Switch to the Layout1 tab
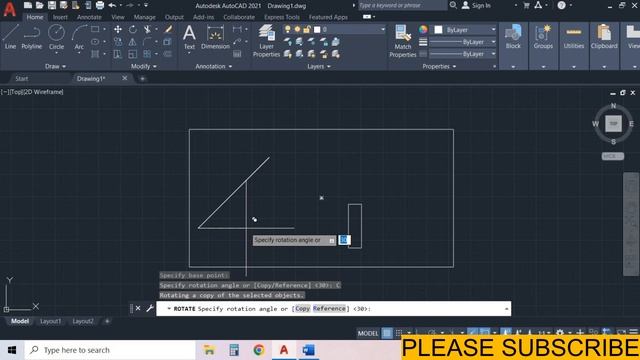The height and width of the screenshot is (360, 640). (50, 321)
